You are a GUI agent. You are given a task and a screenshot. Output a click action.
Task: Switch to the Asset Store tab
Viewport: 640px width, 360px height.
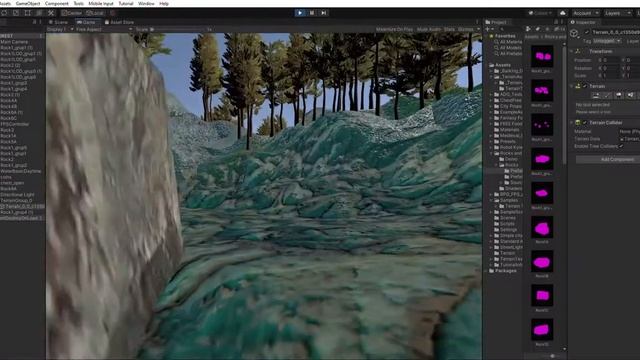[x=119, y=22]
